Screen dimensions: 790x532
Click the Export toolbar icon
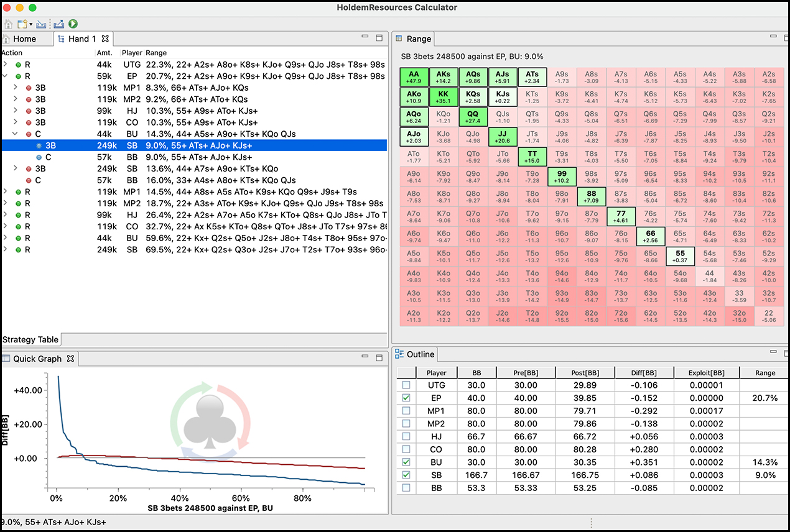[x=59, y=24]
